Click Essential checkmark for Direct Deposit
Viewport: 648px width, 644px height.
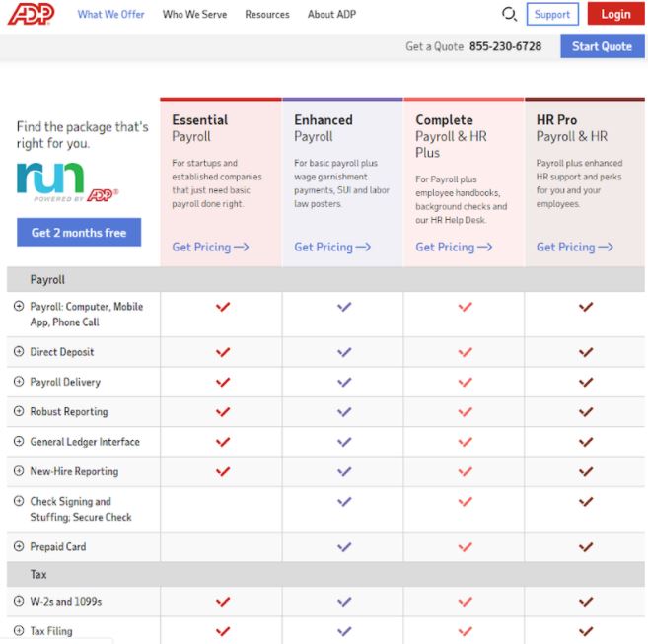point(223,352)
